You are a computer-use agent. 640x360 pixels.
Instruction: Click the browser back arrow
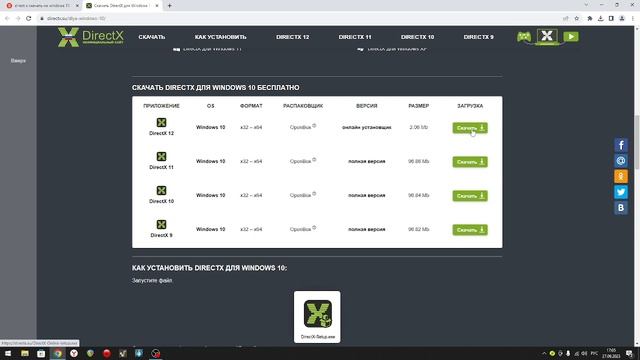point(7,18)
